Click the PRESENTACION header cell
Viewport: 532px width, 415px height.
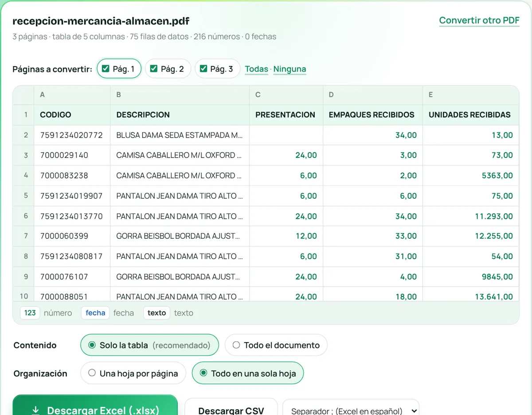click(x=286, y=115)
